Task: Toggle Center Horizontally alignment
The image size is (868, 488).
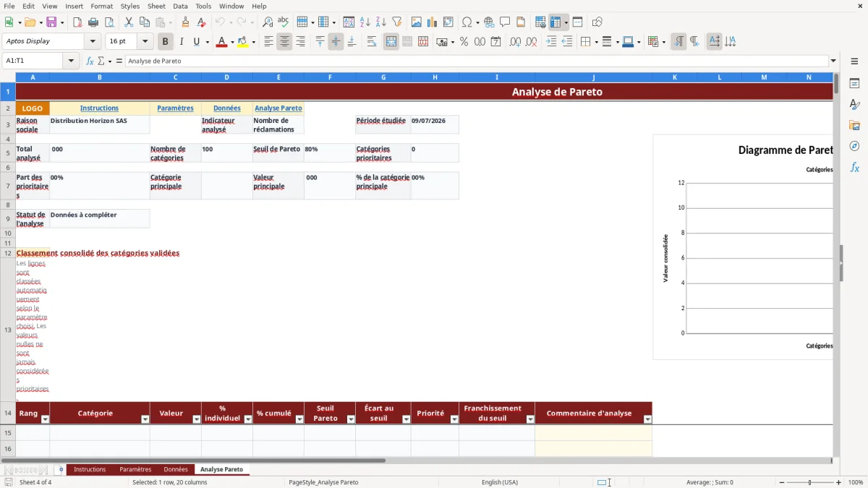Action: point(284,41)
